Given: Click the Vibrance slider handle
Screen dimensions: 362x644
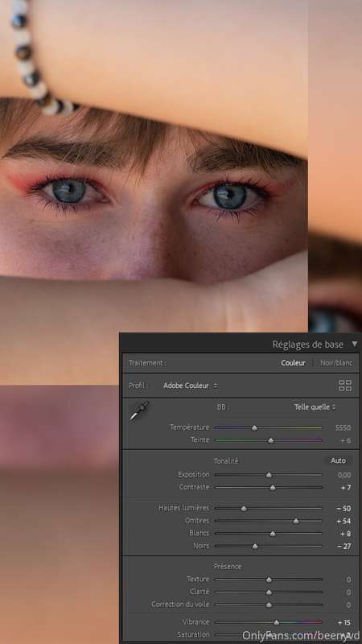Looking at the screenshot, I should point(276,622).
